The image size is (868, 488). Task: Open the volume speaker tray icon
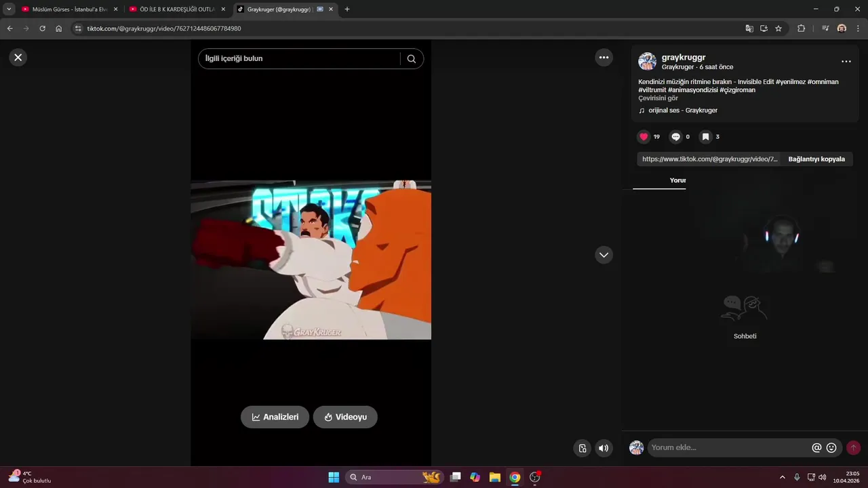click(x=823, y=477)
